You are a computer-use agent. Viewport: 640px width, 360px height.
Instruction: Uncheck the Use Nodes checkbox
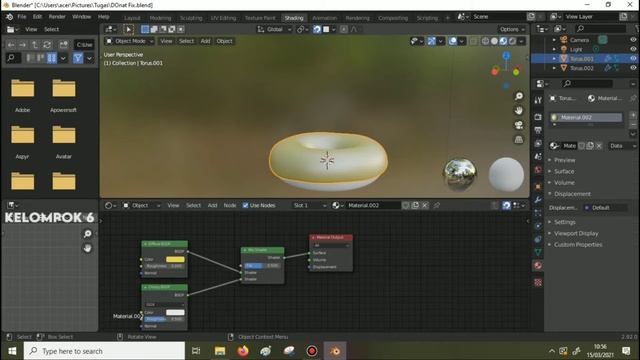pos(245,205)
